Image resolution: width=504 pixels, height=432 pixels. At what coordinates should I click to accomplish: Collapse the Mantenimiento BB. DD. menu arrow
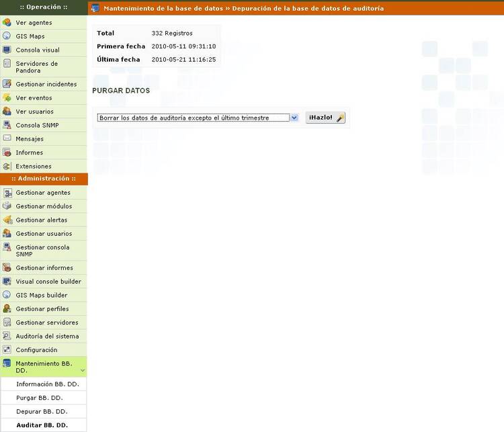tap(82, 370)
